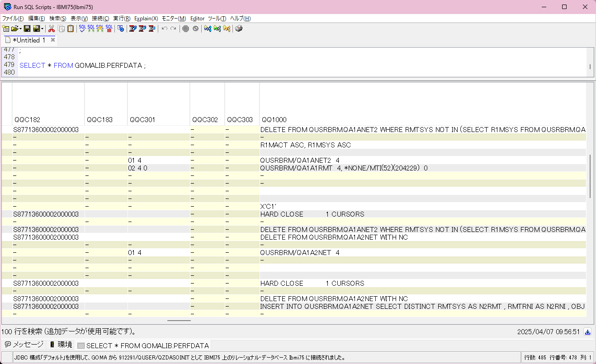Select the SELECT * FROM GOMALIB.PERFDATA results tab
Viewport: 596px width, 364px height.
click(x=143, y=345)
